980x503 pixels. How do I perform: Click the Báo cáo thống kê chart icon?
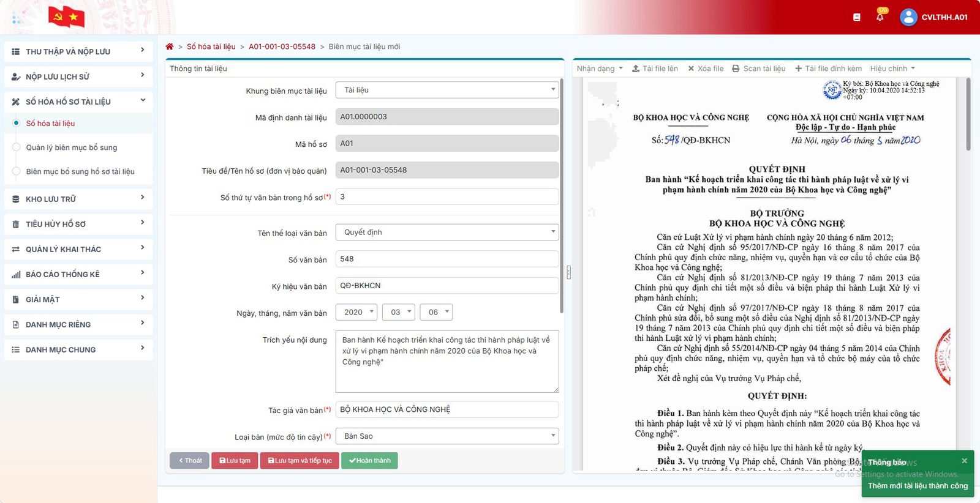16,275
